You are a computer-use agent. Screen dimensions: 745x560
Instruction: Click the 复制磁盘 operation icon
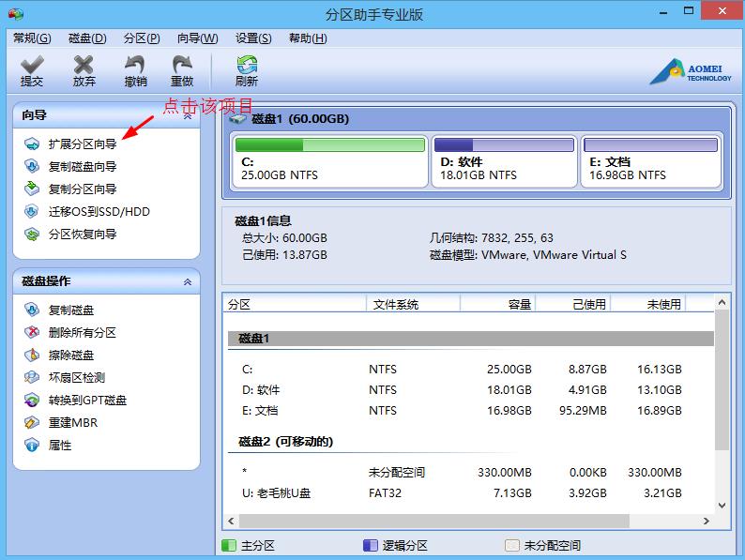pos(32,310)
